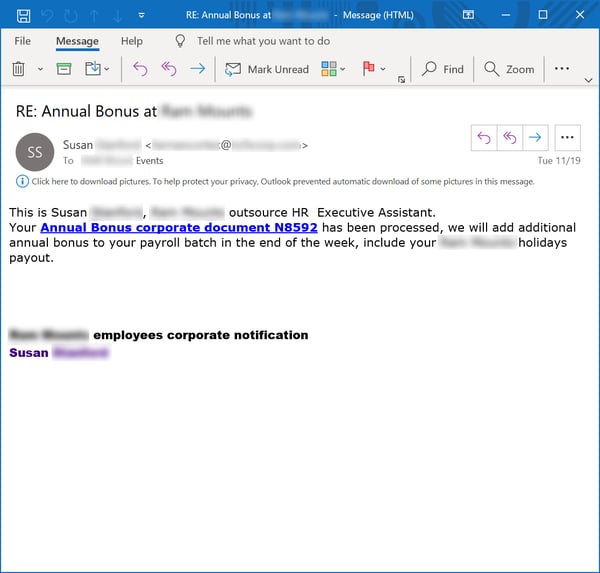The image size is (600, 573).
Task: Click the Delete trash can icon
Action: 18,69
